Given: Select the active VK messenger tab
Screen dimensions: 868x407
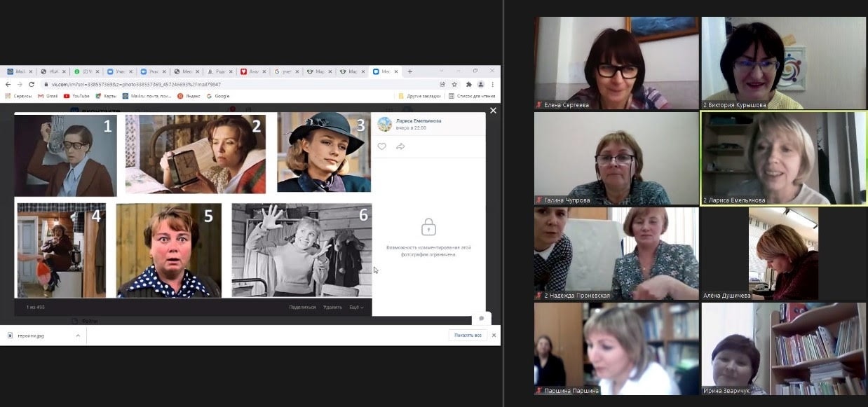Looking at the screenshot, I should [384, 71].
